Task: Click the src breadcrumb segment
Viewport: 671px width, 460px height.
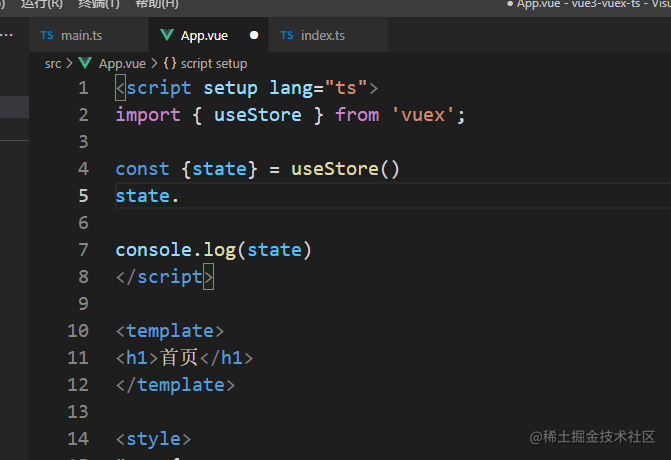Action: tap(53, 64)
